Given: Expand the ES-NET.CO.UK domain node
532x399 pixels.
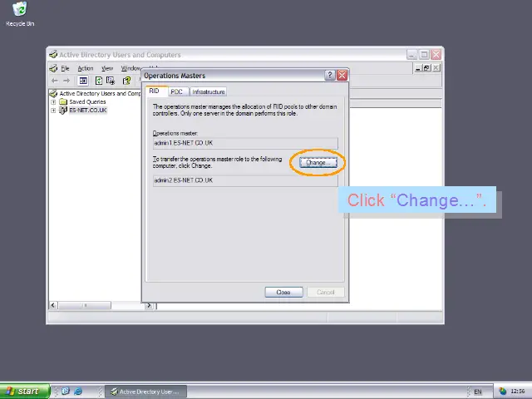Looking at the screenshot, I should point(53,111).
